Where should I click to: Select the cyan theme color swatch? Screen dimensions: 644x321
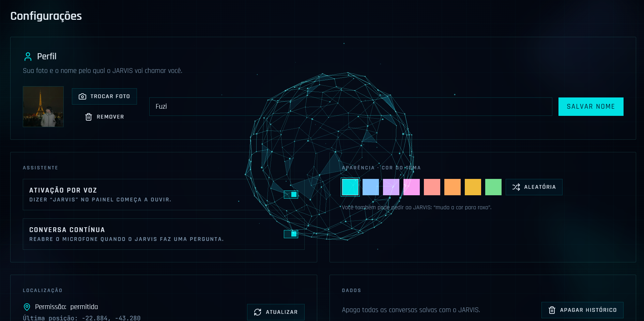pos(350,187)
